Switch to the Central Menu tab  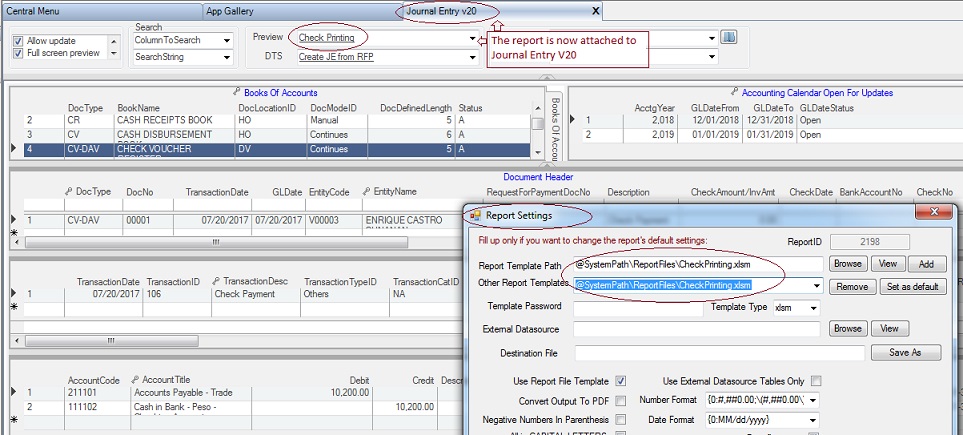102,11
